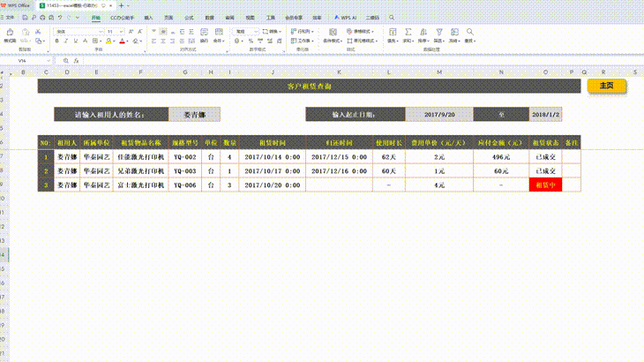Click the red 租赁中 status cell
Viewport: 644px width, 362px height.
[x=545, y=185]
